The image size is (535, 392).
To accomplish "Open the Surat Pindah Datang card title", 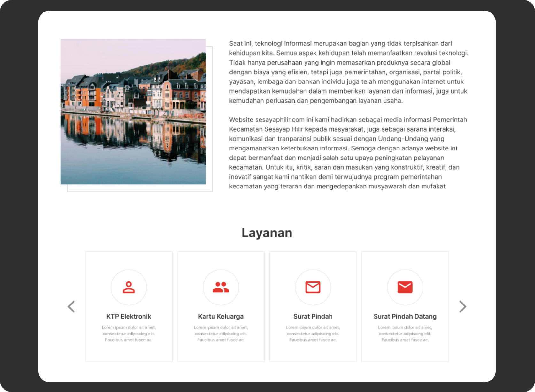I will pyautogui.click(x=405, y=316).
